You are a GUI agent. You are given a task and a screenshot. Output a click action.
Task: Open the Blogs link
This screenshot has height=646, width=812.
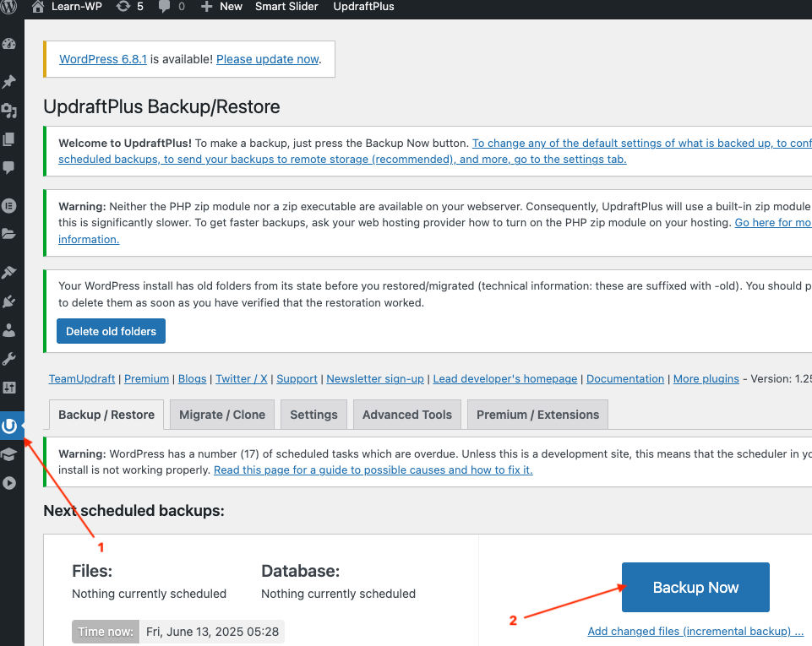192,379
